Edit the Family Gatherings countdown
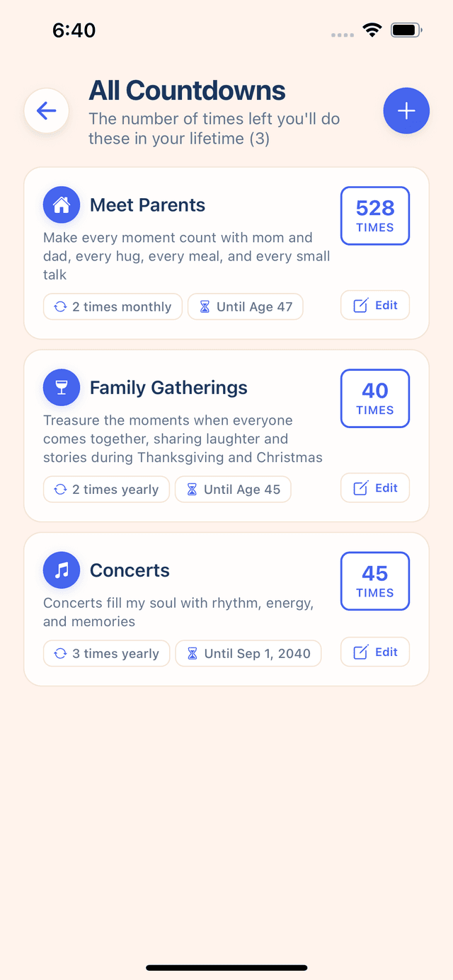The image size is (453, 980). [x=375, y=488]
